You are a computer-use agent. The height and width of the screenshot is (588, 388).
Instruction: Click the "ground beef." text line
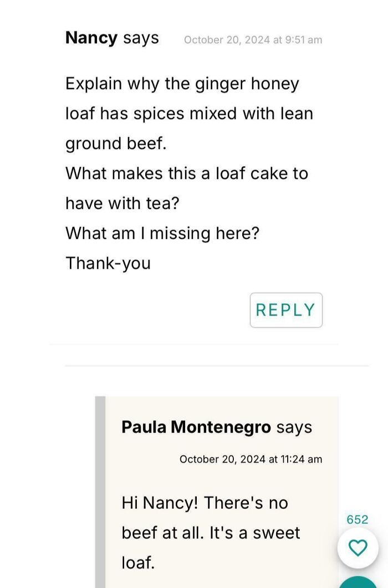click(x=116, y=143)
